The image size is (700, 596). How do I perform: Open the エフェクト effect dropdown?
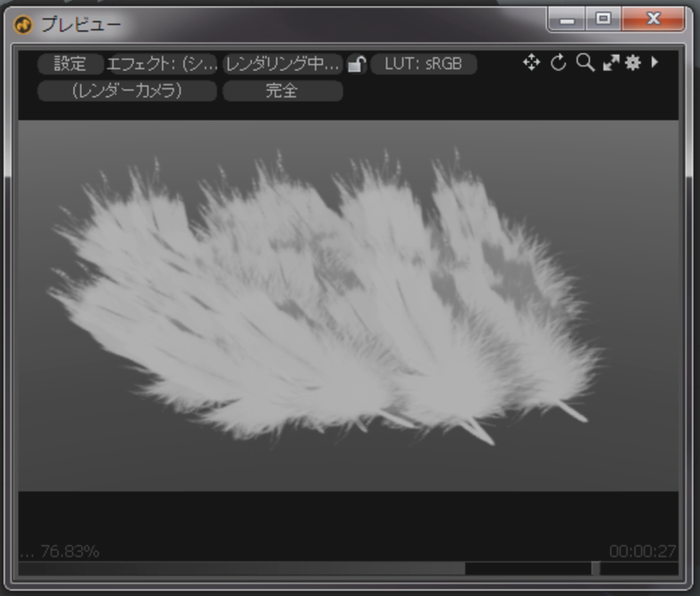[x=162, y=64]
